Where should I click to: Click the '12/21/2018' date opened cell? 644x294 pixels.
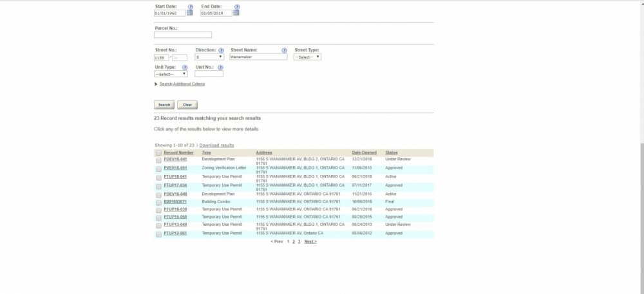pos(362,159)
